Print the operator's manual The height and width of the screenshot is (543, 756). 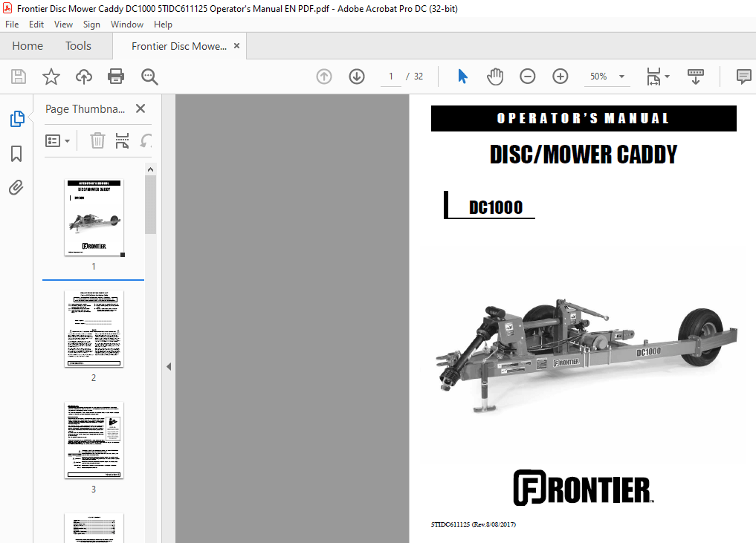click(117, 77)
